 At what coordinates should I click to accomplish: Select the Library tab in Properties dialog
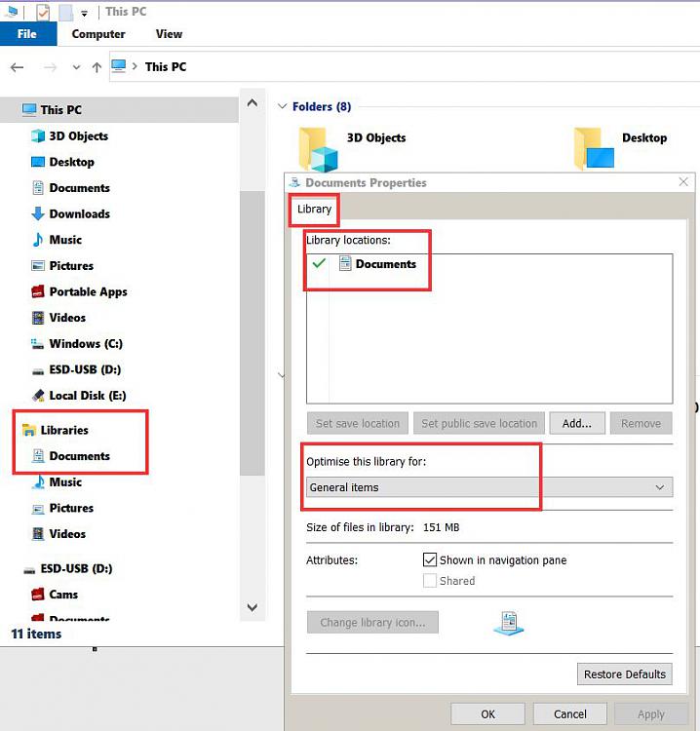314,209
